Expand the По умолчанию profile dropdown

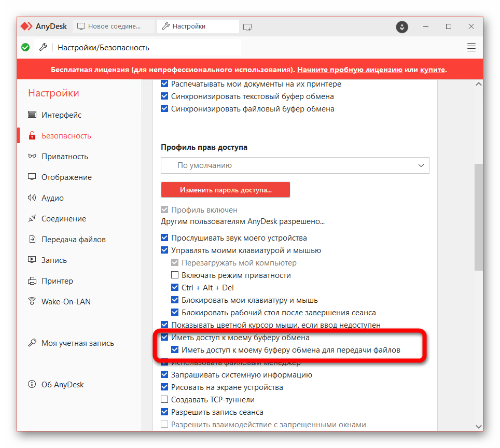tap(295, 165)
